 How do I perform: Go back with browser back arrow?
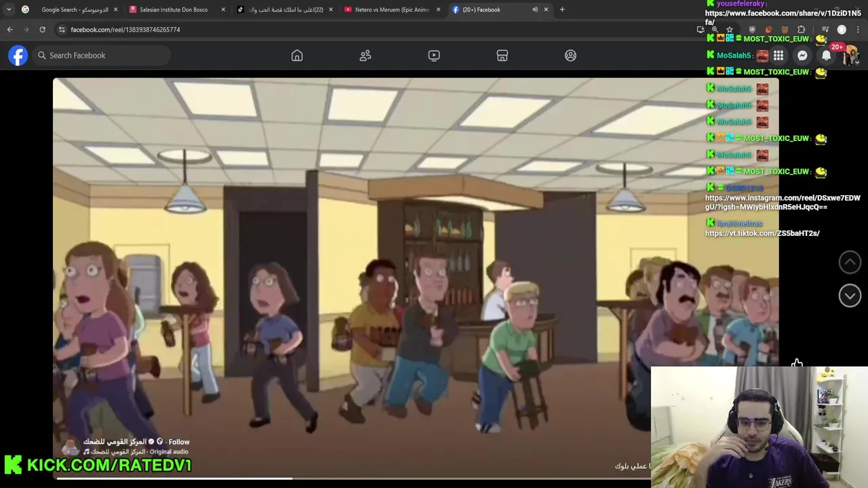9,30
